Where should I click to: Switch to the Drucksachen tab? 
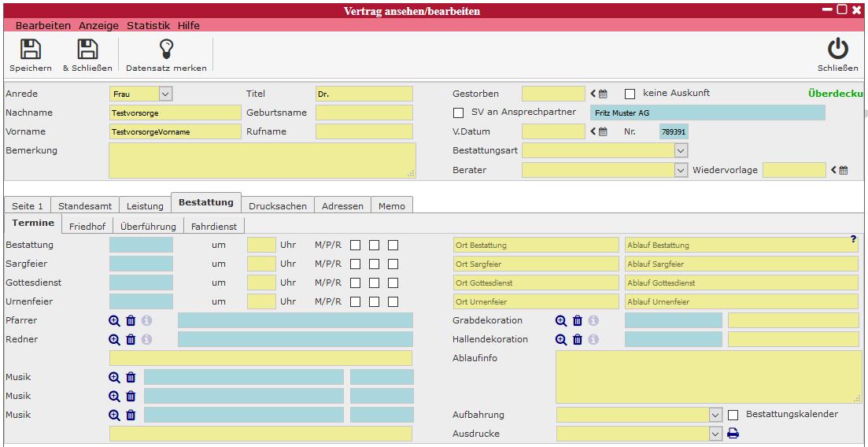(x=277, y=206)
